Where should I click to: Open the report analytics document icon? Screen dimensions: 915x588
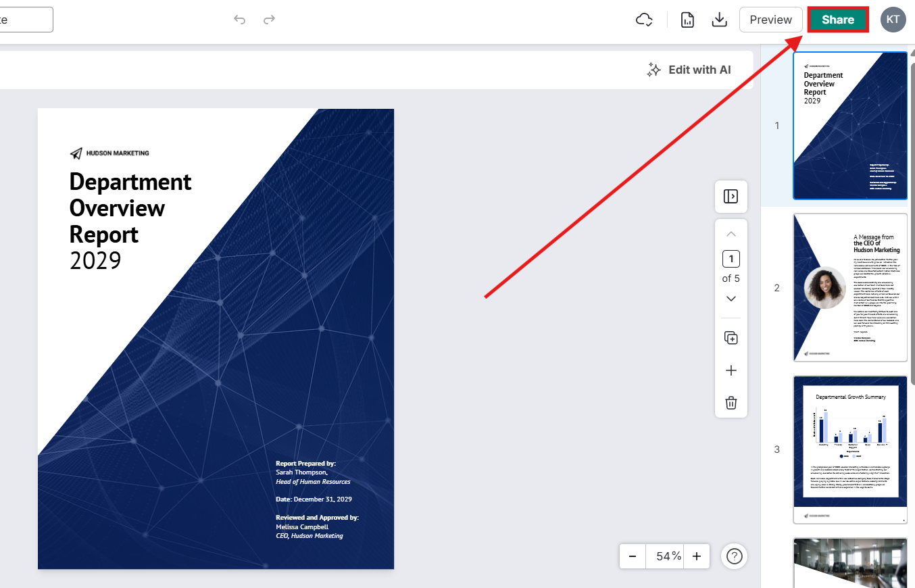pyautogui.click(x=687, y=20)
